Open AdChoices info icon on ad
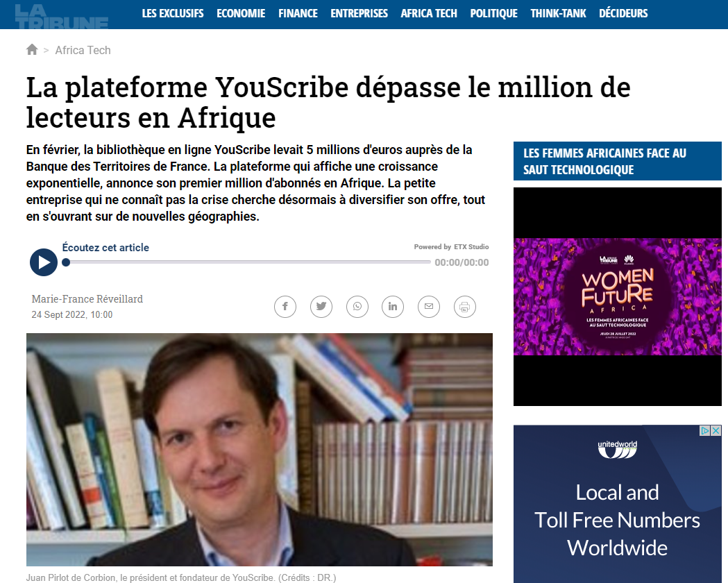 click(705, 431)
